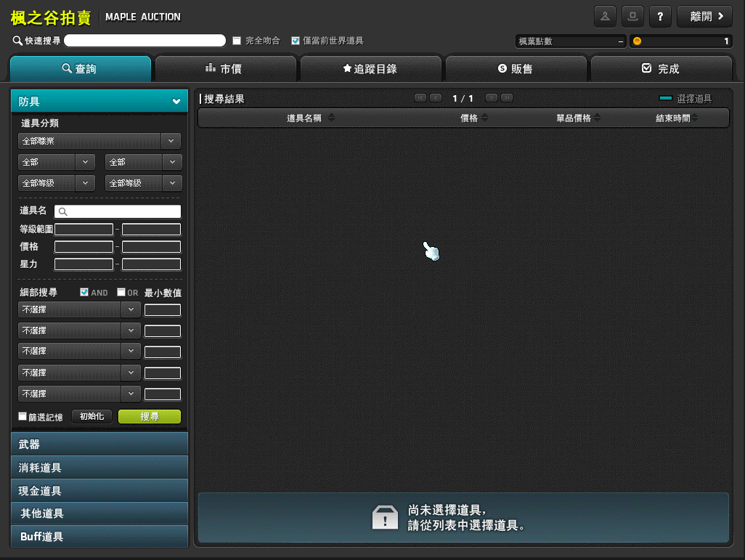
Task: Toggle the 完全吻合 checkbox
Action: (237, 41)
